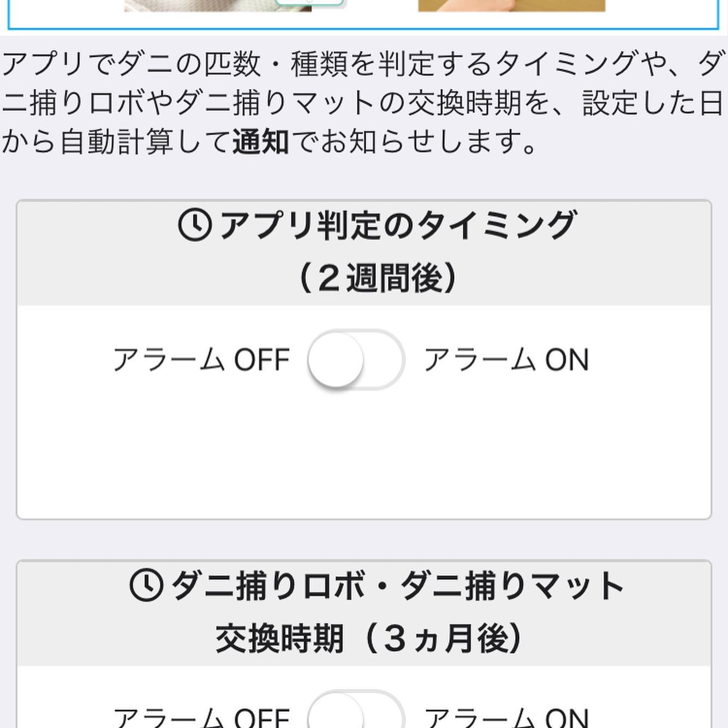Click the description line containing ダニ捕りマットの交換時期を
The height and width of the screenshot is (728, 728).
[x=363, y=103]
